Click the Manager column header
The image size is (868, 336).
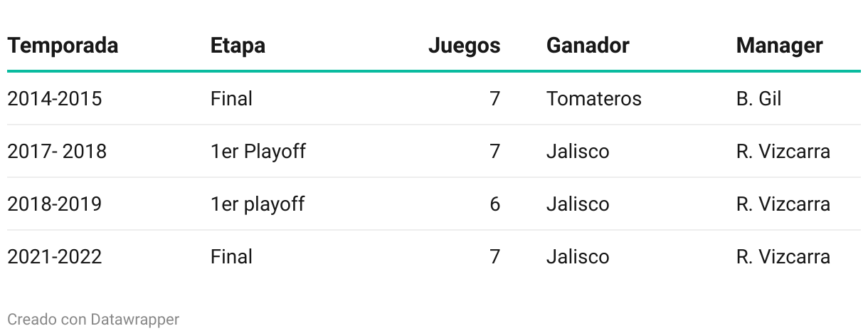[779, 46]
